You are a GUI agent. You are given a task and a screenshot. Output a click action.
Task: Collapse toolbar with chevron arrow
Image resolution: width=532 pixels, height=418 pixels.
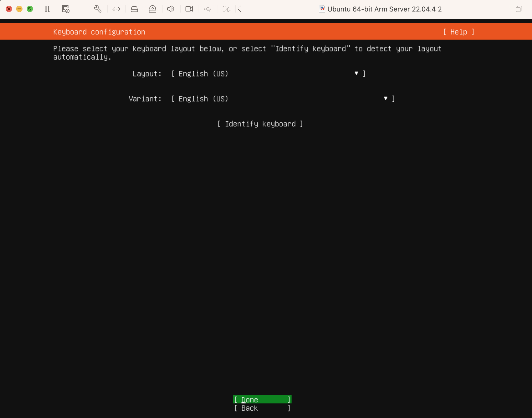[x=239, y=9]
